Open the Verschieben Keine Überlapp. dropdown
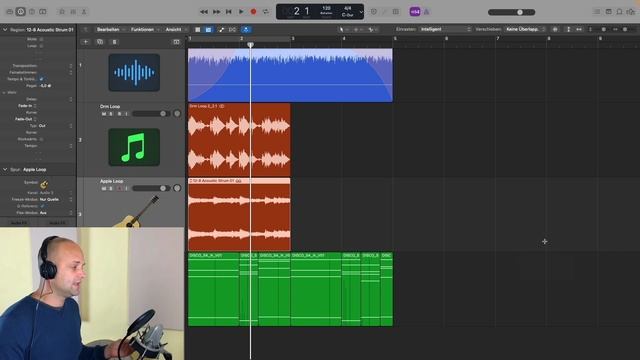640x360 pixels. pos(525,29)
